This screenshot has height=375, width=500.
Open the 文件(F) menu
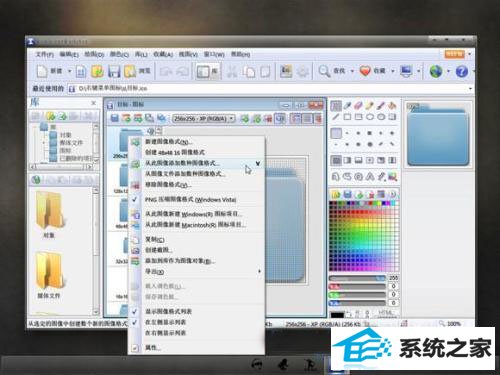point(45,54)
